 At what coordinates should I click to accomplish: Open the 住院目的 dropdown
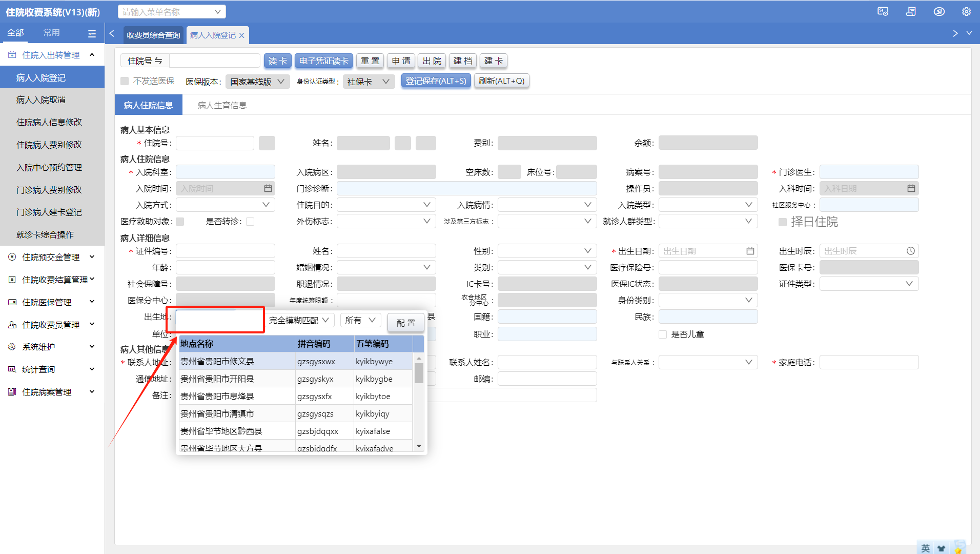(386, 205)
